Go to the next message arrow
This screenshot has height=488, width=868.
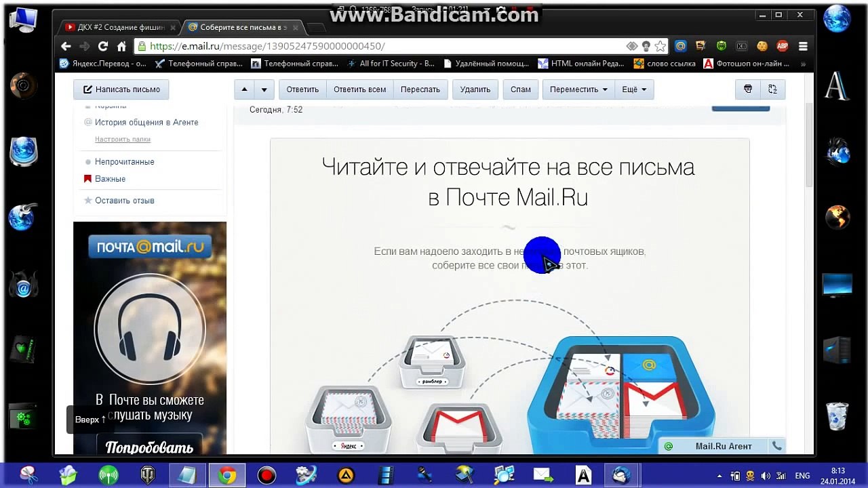point(264,89)
